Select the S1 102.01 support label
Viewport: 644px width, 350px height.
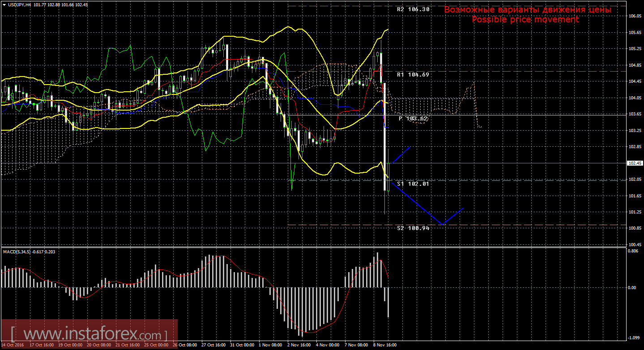(413, 184)
